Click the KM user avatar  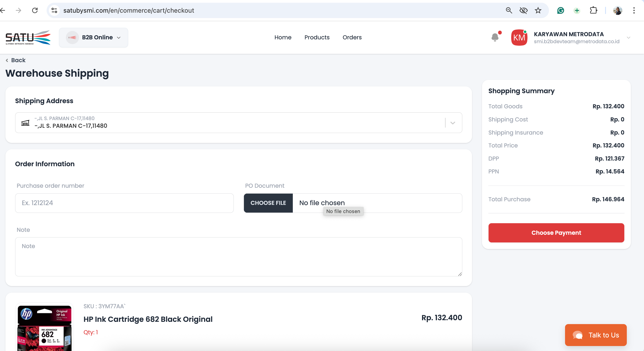tap(519, 38)
